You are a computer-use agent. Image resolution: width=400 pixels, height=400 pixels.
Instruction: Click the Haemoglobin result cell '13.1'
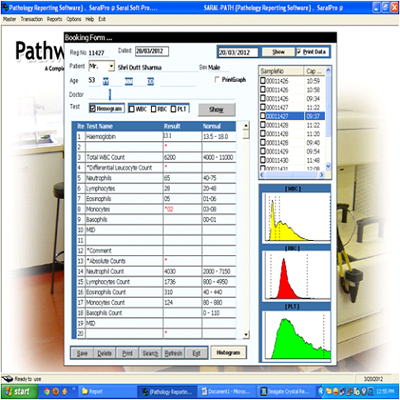click(182, 136)
